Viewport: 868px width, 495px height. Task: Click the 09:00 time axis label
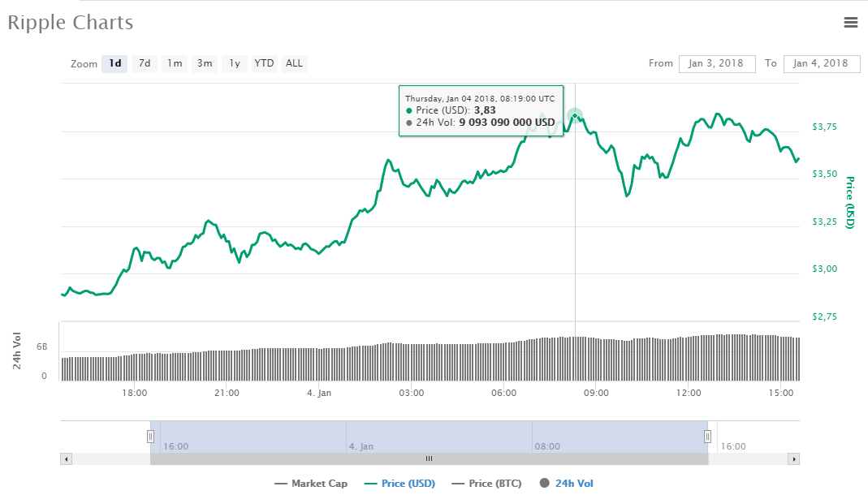[x=596, y=394]
